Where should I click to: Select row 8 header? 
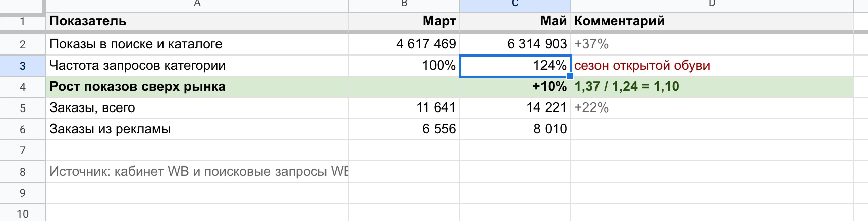[x=23, y=172]
